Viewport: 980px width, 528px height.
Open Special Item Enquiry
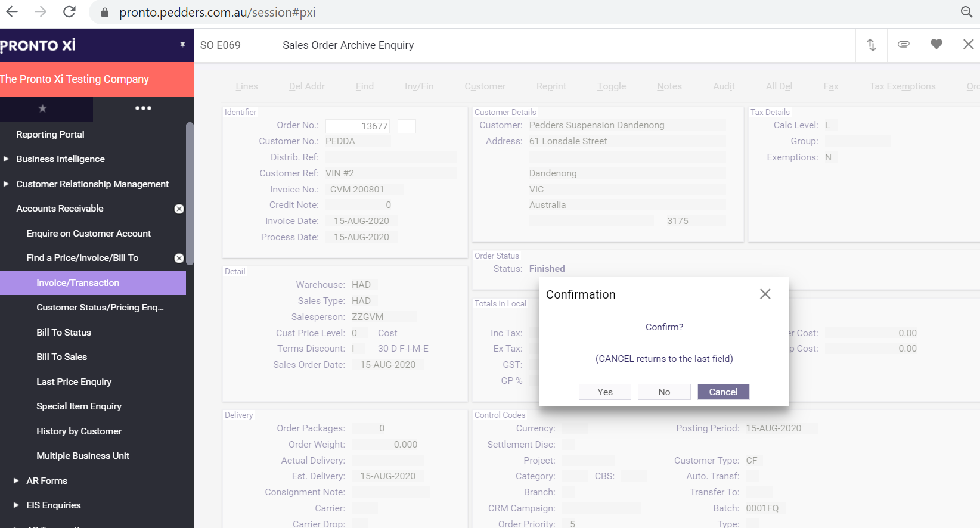79,406
